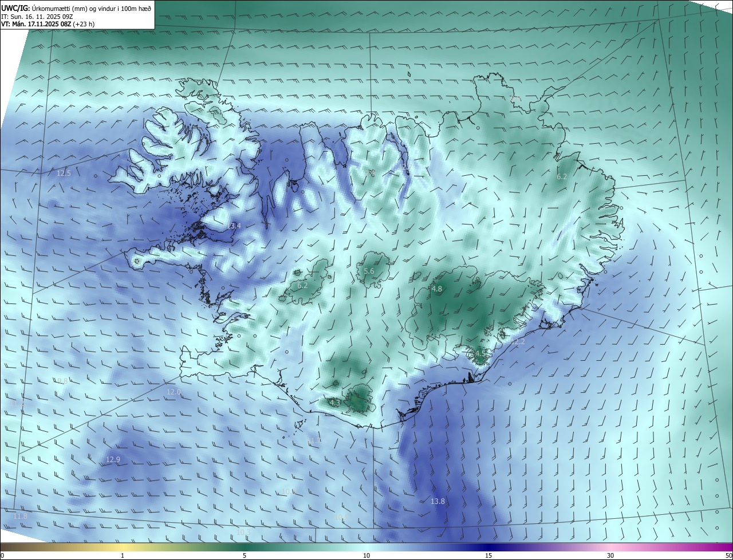Click the 4.3 value label near Mýrdalsjökull
The height and width of the screenshot is (560, 733).
tap(335, 403)
